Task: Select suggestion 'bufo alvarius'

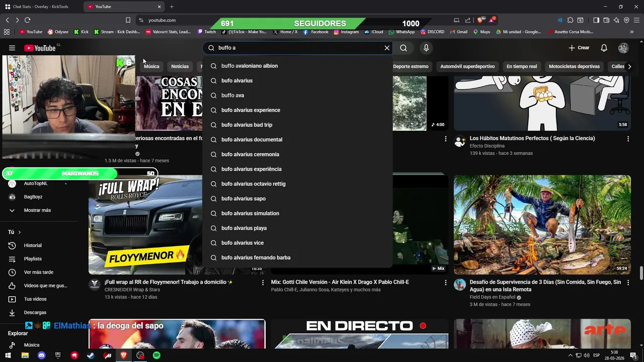Action: coord(297,80)
